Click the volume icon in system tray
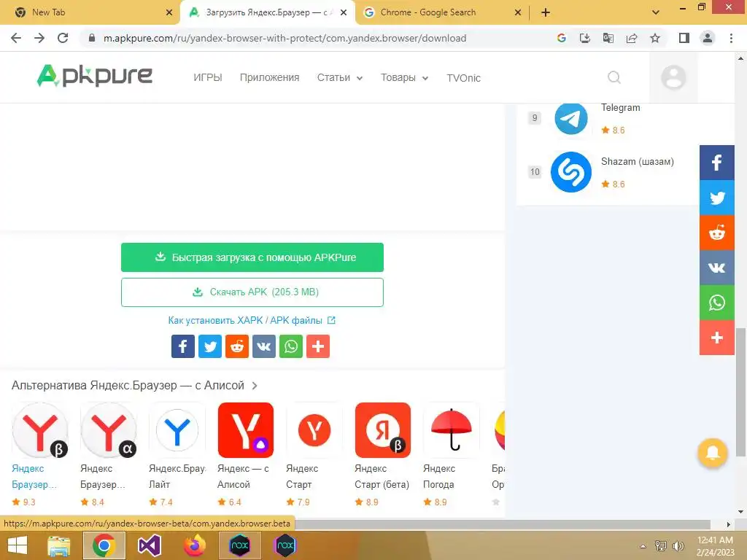Viewport: 747px width, 560px height. [678, 546]
